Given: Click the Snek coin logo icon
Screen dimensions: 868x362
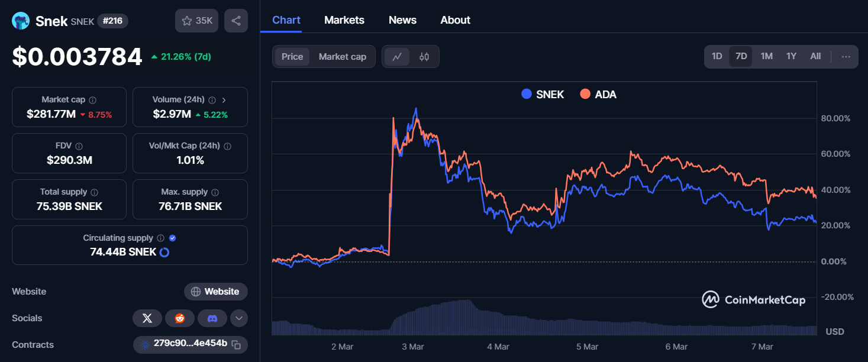Looking at the screenshot, I should click(x=21, y=21).
